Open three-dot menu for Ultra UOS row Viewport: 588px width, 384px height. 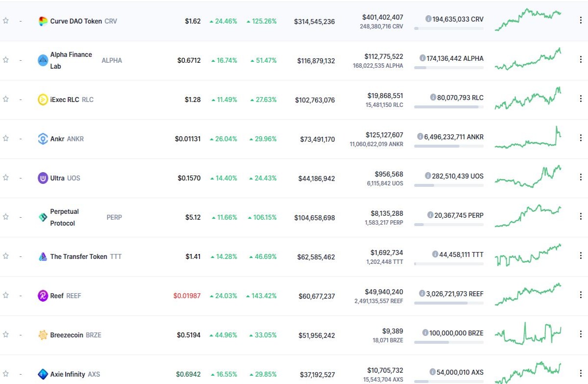pos(581,178)
